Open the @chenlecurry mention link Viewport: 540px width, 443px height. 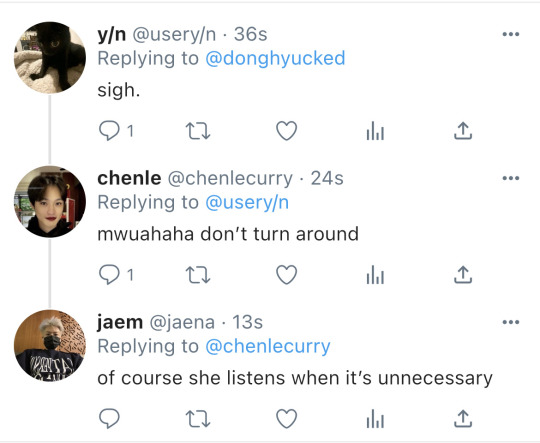pyautogui.click(x=268, y=346)
